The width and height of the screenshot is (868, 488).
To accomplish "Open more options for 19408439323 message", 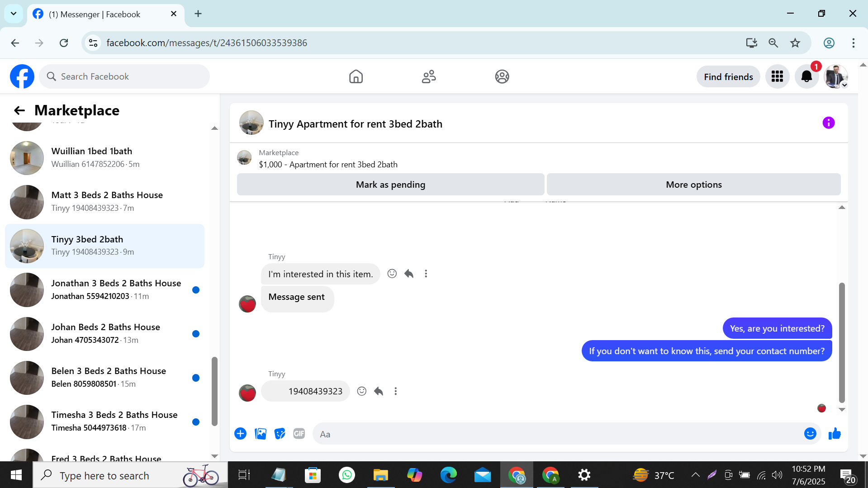I will pos(395,391).
